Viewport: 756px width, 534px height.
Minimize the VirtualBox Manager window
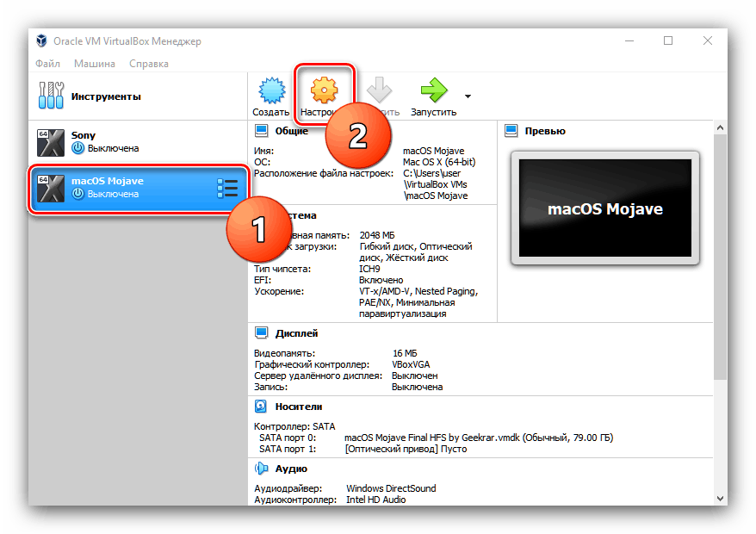coord(629,41)
